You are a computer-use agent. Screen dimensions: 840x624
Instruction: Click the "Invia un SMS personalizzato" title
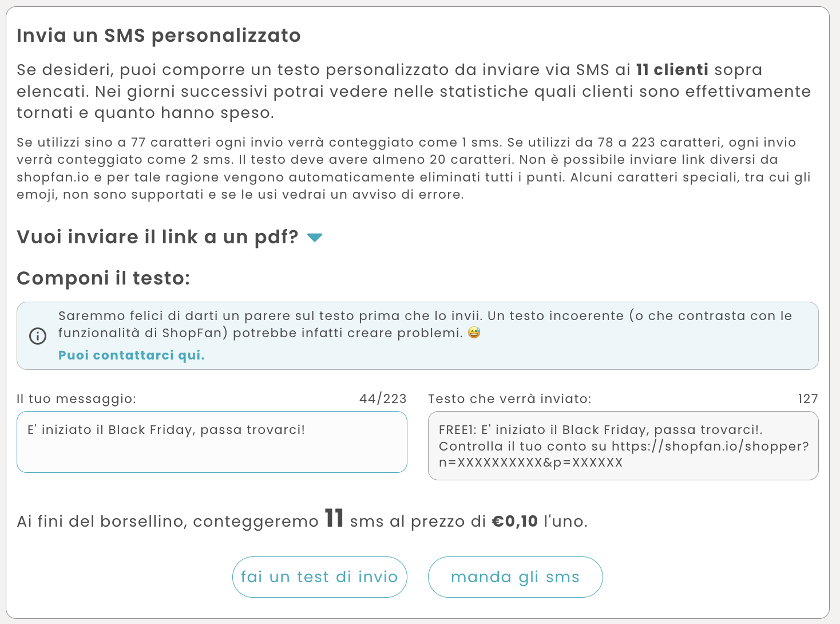159,35
